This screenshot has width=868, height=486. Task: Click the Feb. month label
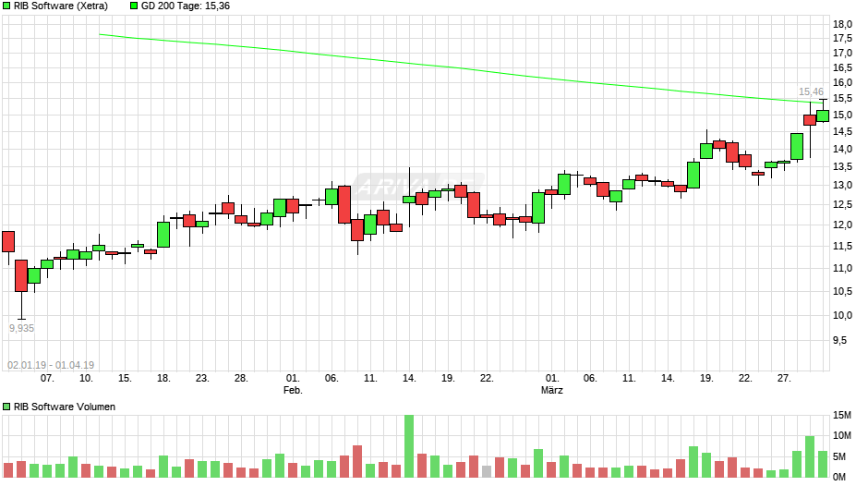tap(293, 390)
